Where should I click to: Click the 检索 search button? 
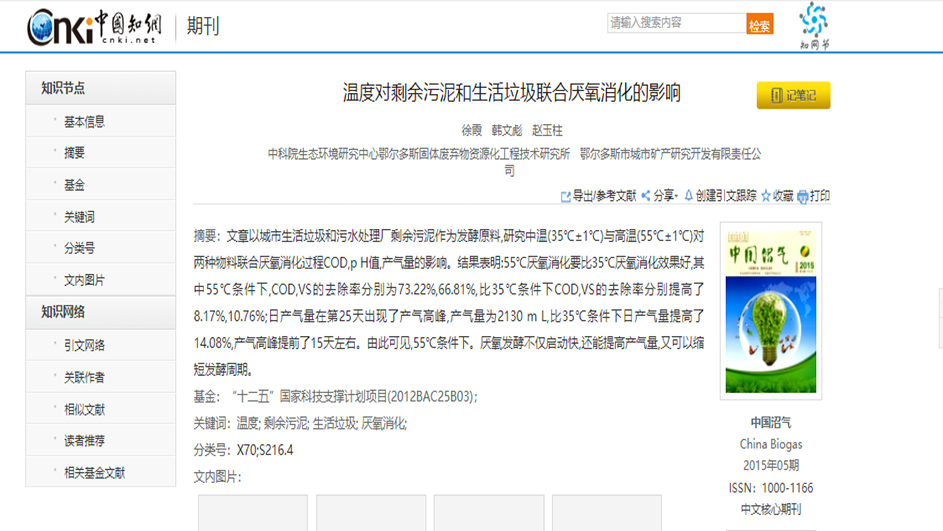point(760,24)
